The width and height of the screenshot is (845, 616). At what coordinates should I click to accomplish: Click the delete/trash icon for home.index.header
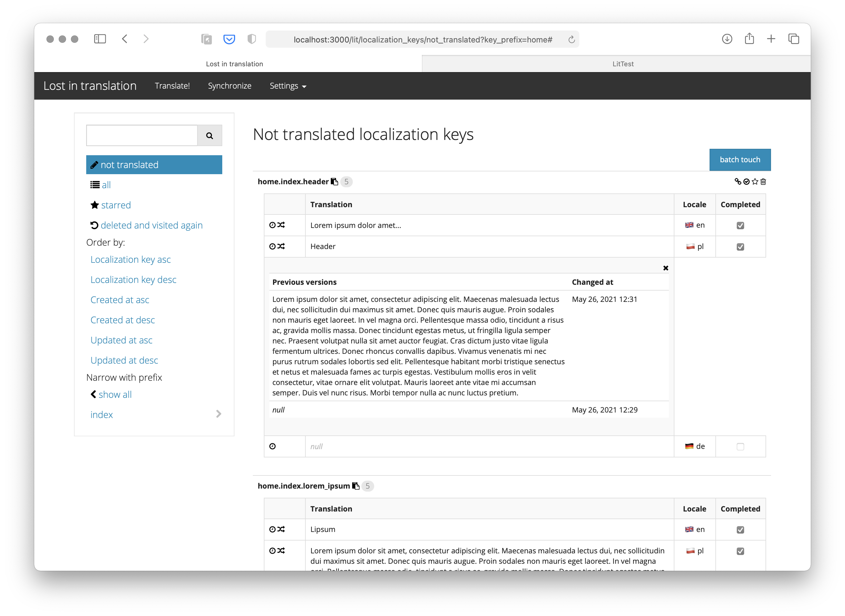763,182
